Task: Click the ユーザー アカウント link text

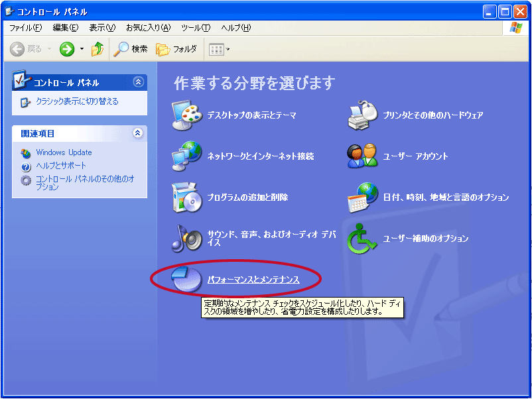Action: point(416,156)
